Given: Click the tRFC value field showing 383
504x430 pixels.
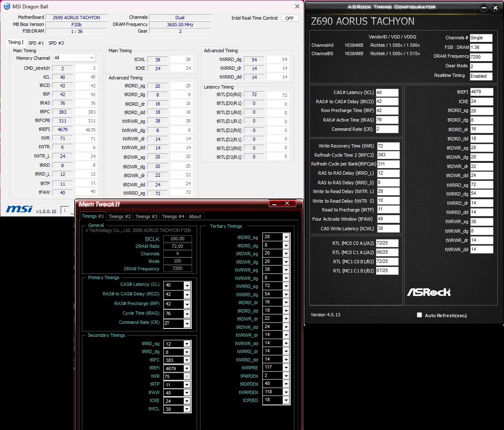Looking at the screenshot, I should (62, 112).
